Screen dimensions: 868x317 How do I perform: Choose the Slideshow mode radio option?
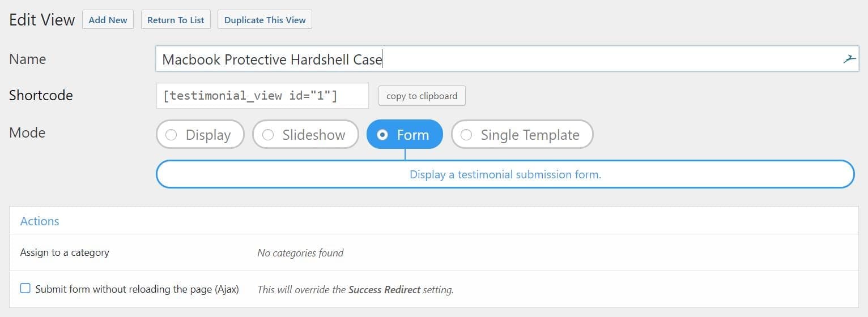[305, 135]
